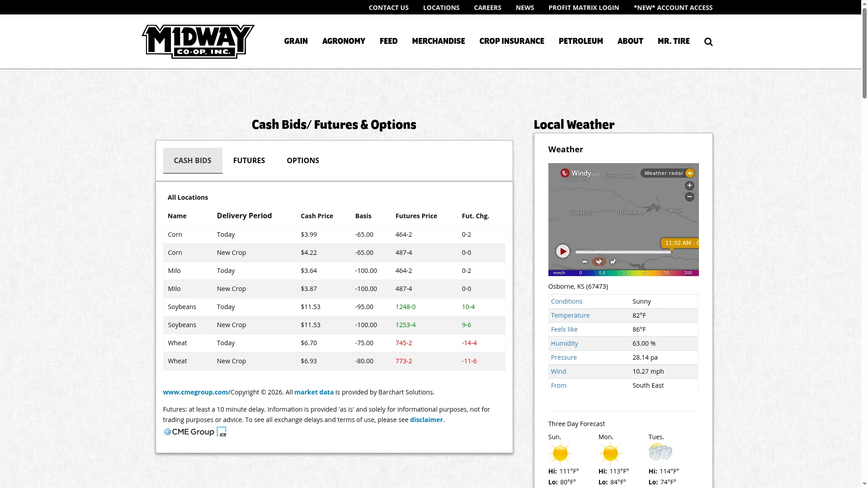Select the rabbit medium-speed radar icon
868x488 pixels.
[x=599, y=262]
